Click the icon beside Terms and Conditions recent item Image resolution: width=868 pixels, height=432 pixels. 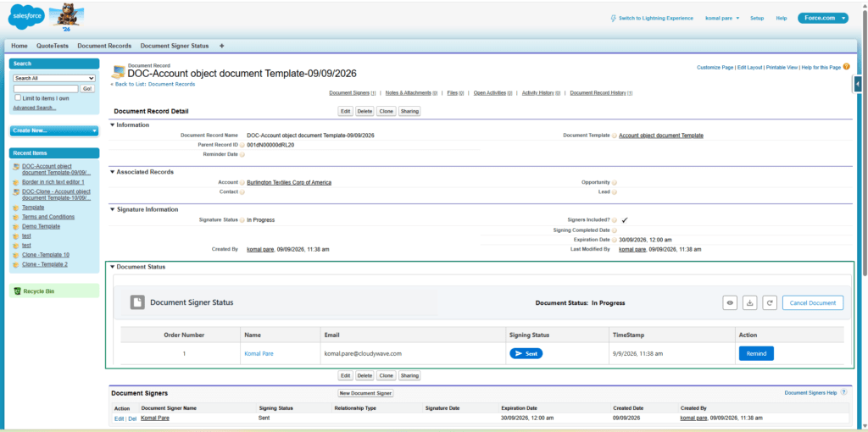point(17,217)
